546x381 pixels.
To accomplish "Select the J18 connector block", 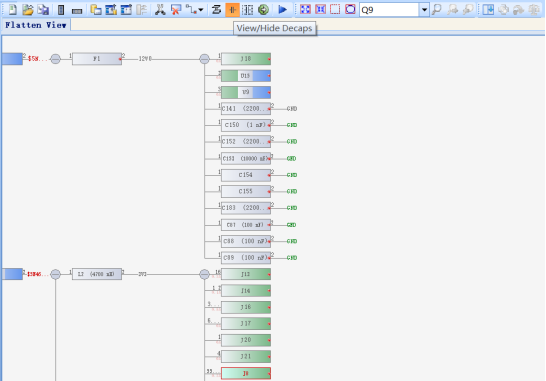I will tap(246, 59).
